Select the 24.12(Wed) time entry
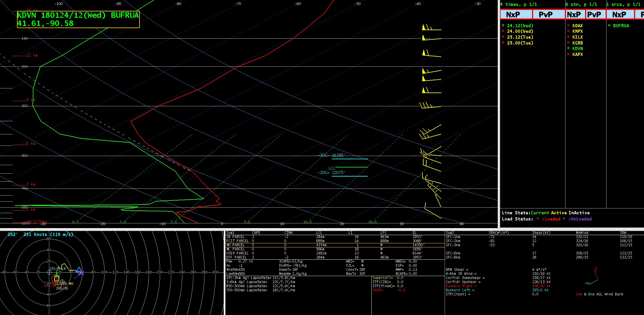 [x=520, y=26]
